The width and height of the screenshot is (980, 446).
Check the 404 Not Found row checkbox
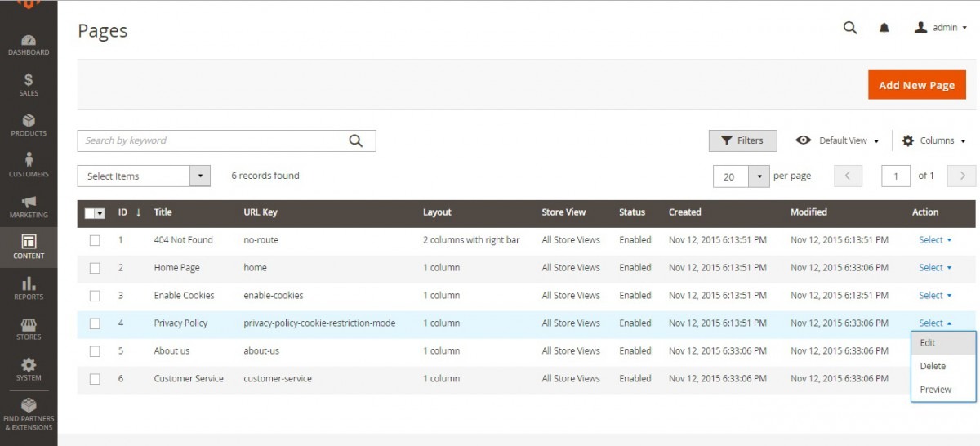(x=95, y=240)
